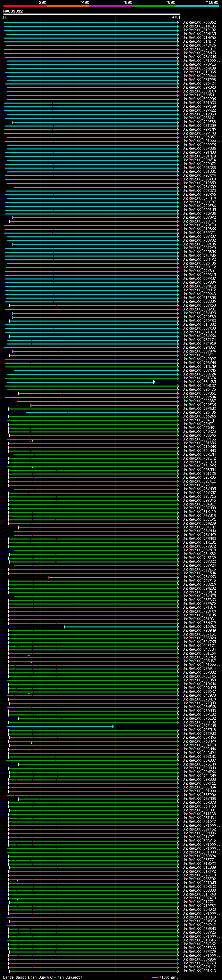Click the cyan ~100% identity legend segment
Viewport: 222px width, 980px height.
(x=197, y=6)
